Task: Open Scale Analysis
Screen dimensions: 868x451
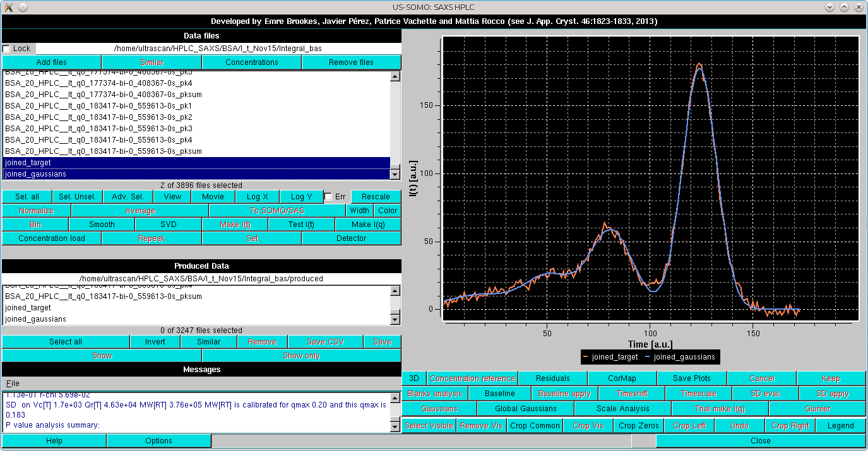Action: [x=623, y=409]
